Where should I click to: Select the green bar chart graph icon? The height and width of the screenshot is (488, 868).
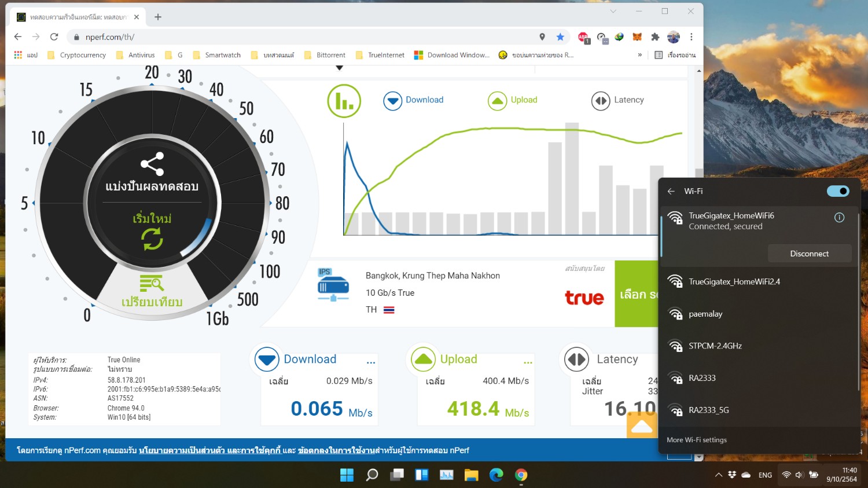344,101
